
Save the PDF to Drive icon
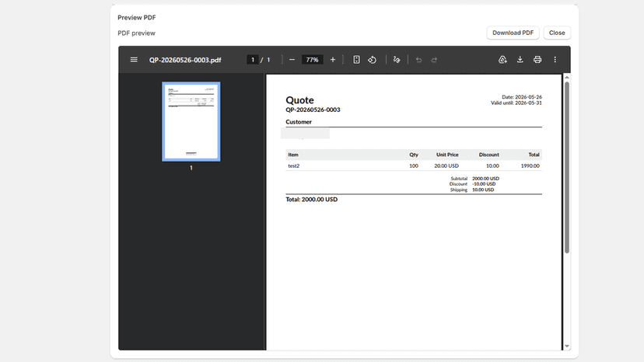[x=502, y=60]
